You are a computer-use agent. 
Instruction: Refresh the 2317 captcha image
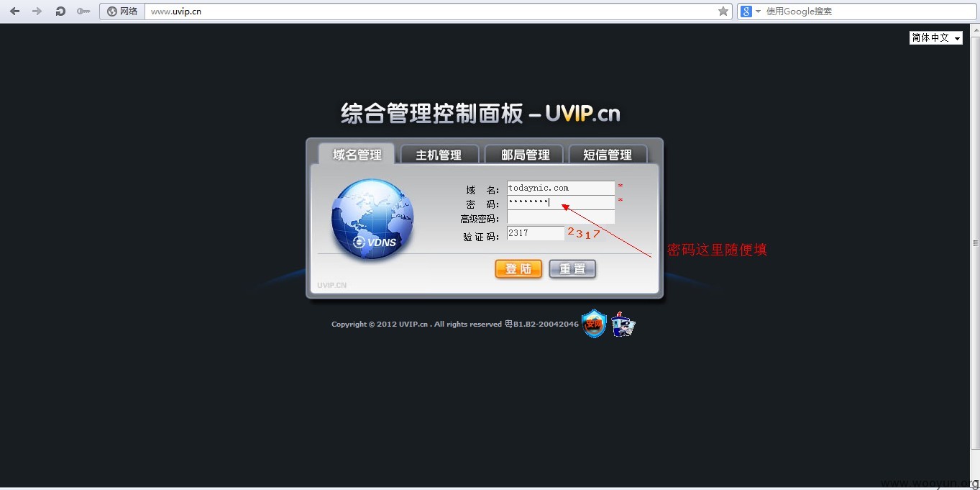(x=584, y=233)
